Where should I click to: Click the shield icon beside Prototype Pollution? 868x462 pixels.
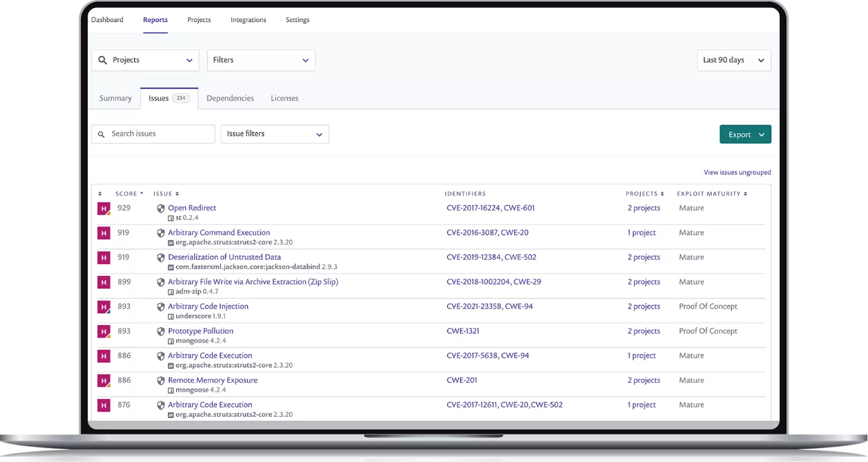coord(161,332)
